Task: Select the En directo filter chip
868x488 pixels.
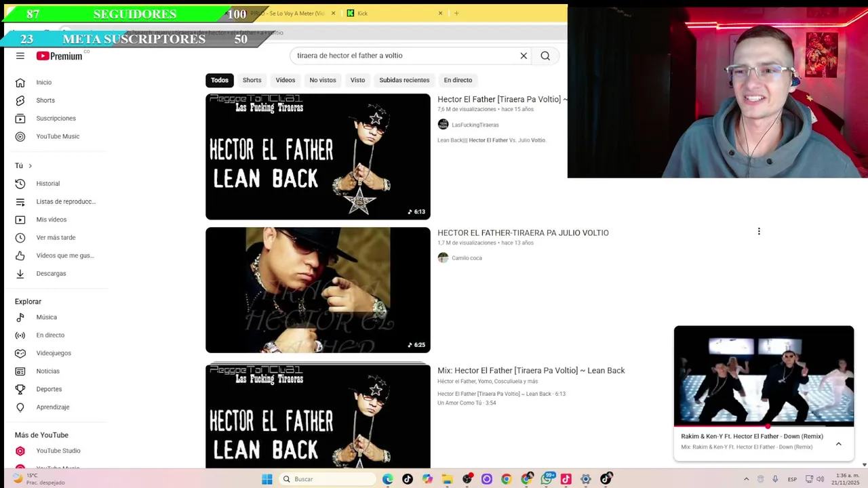Action: (458, 80)
